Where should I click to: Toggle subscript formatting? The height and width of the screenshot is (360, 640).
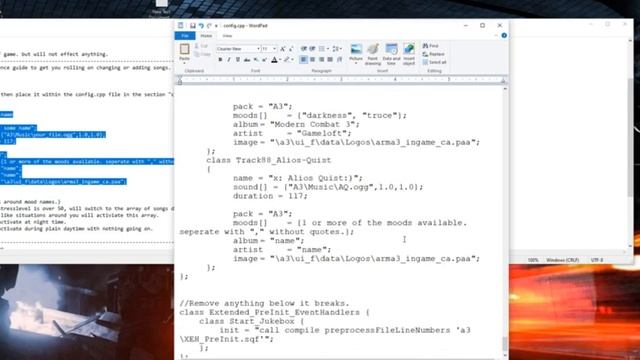coord(256,60)
